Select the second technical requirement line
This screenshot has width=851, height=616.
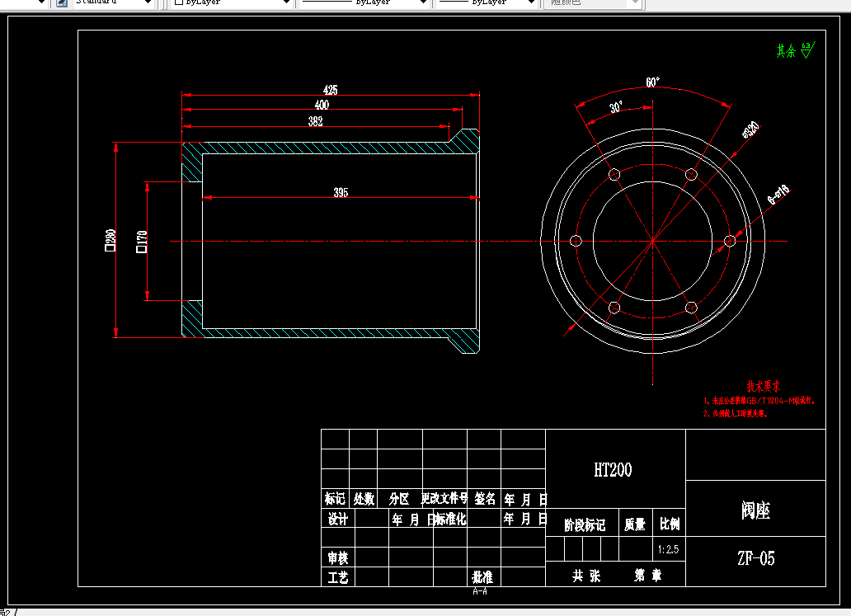tap(736, 414)
